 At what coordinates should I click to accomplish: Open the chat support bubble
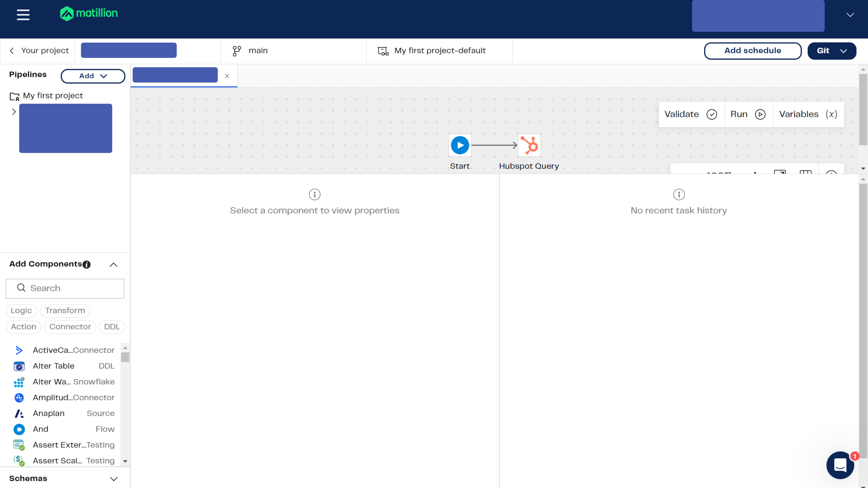[x=840, y=465]
